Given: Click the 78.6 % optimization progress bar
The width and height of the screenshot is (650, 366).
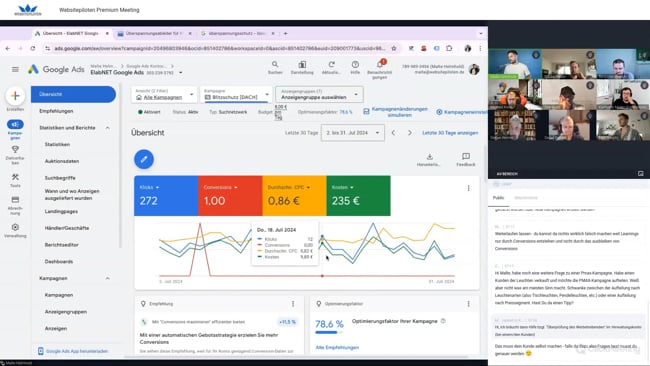Looking at the screenshot, I should pos(329,332).
